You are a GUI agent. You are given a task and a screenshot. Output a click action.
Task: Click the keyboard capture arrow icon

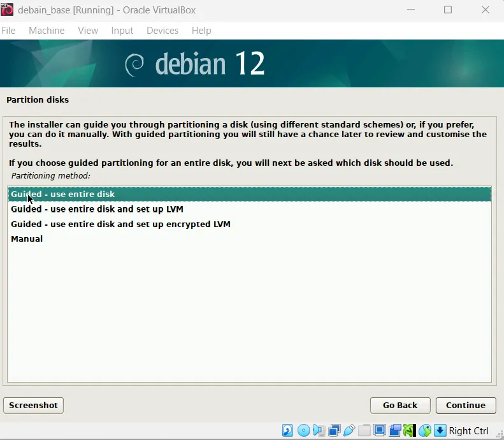[x=440, y=430]
